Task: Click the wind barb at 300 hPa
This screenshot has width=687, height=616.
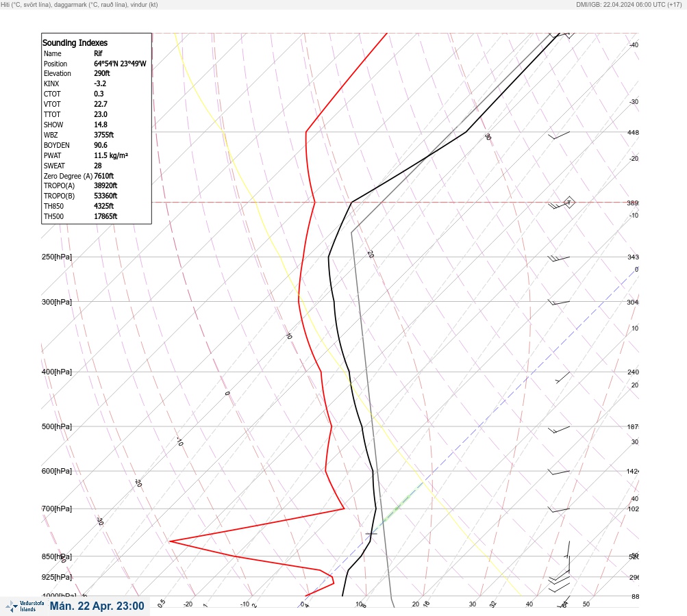Action: tap(559, 303)
